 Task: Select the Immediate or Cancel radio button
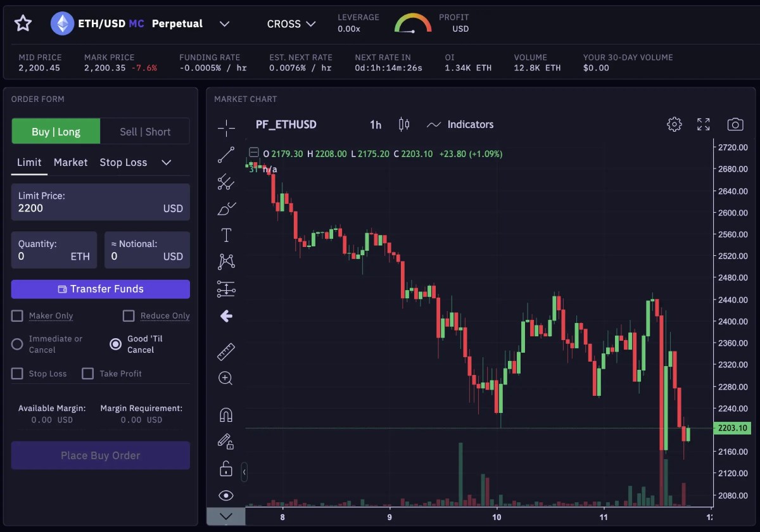(16, 344)
